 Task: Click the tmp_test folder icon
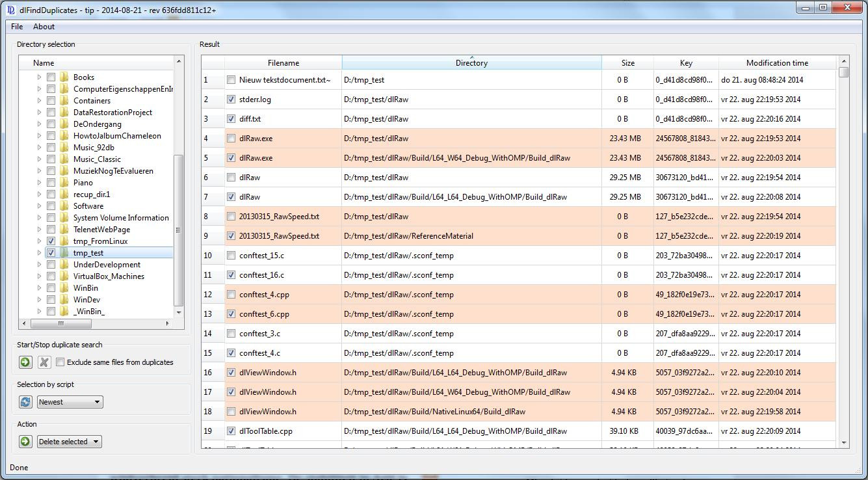pyautogui.click(x=64, y=253)
